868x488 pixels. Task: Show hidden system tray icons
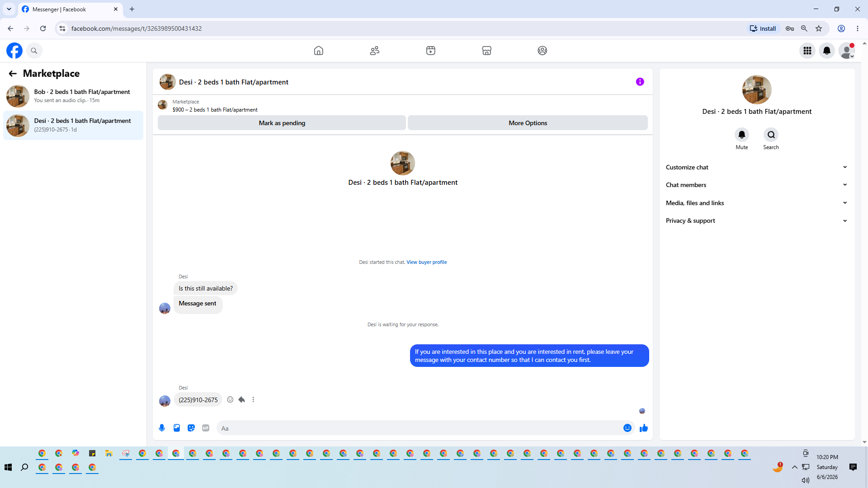[x=795, y=467]
